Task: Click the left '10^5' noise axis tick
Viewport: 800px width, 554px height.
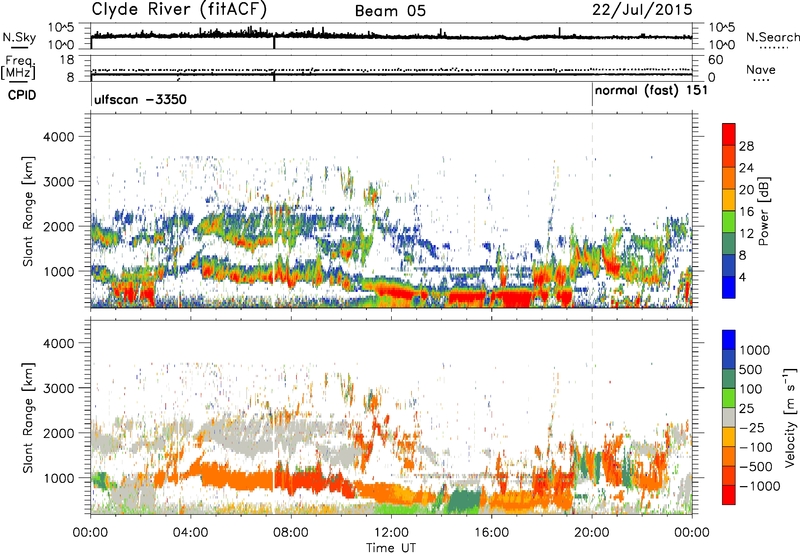Action: [x=61, y=28]
